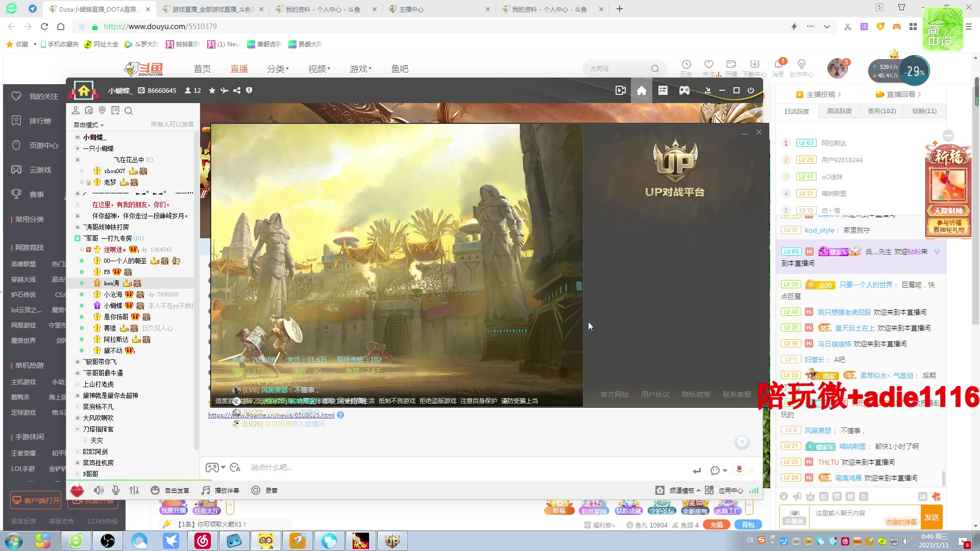Expand the 一只小蝴蝶 channel node

78,148
